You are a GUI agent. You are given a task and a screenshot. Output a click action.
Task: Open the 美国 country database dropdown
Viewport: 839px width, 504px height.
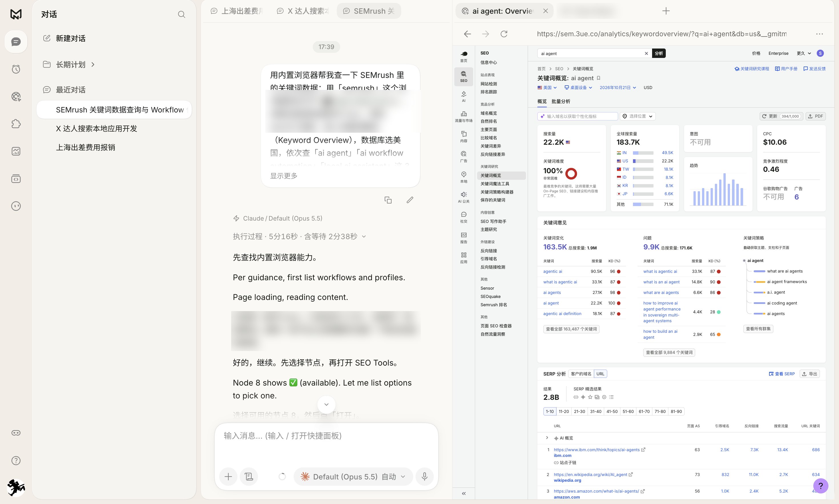pyautogui.click(x=547, y=88)
